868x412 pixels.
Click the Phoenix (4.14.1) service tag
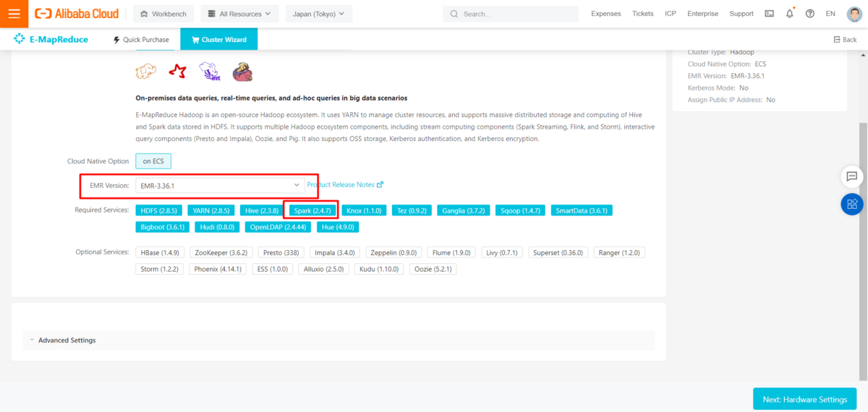[217, 269]
